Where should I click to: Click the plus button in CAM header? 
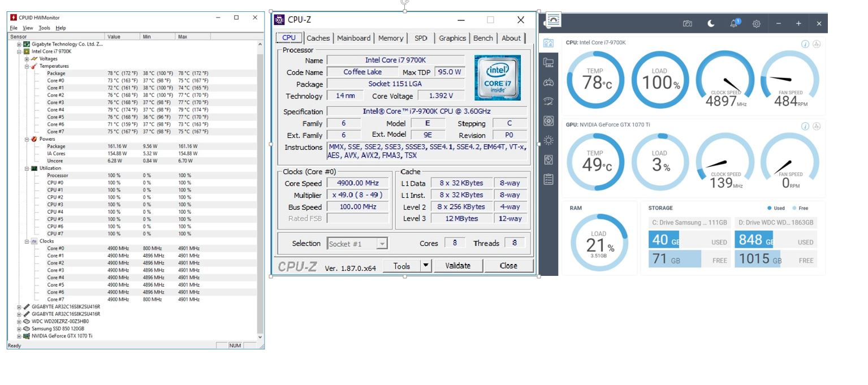[798, 24]
